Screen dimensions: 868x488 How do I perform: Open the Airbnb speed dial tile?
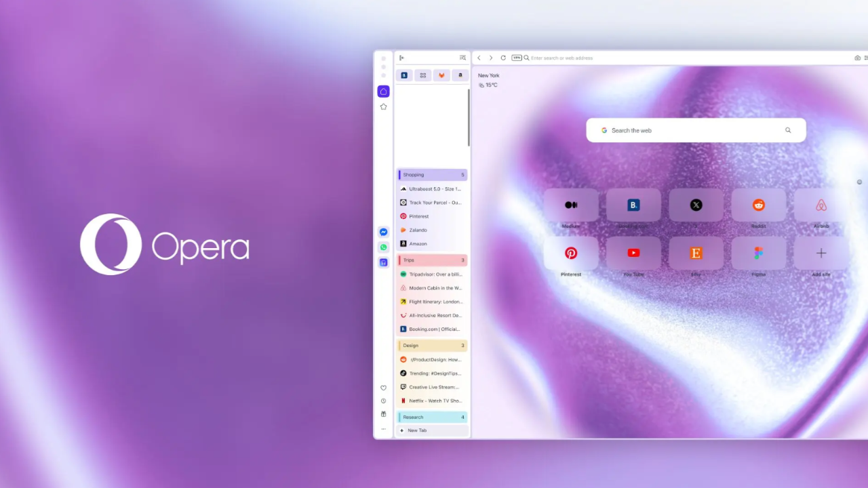click(x=821, y=205)
